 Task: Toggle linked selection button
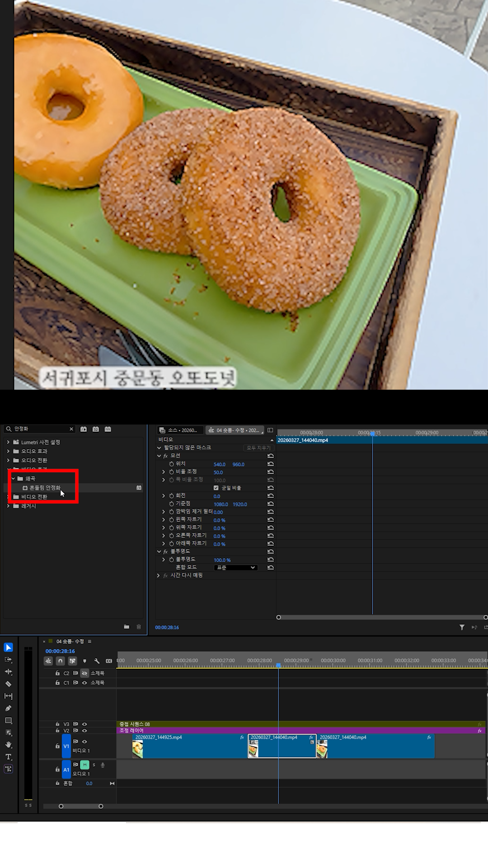pyautogui.click(x=72, y=661)
